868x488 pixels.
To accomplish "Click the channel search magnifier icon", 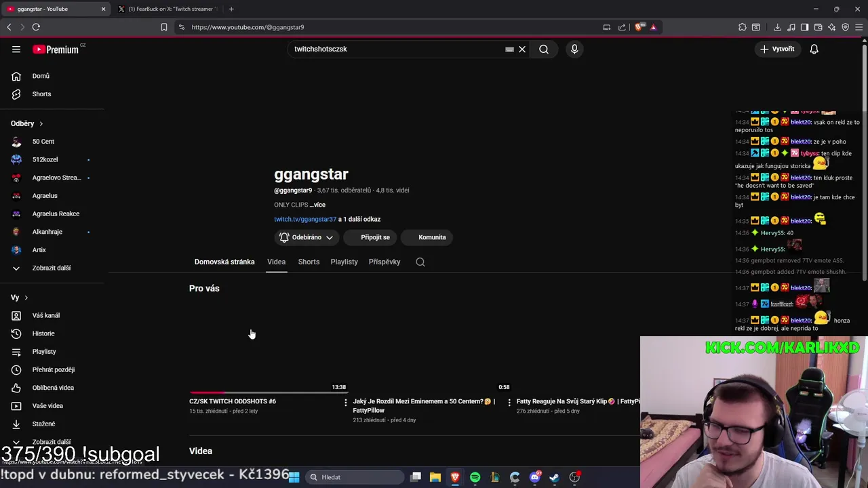I will 420,262.
